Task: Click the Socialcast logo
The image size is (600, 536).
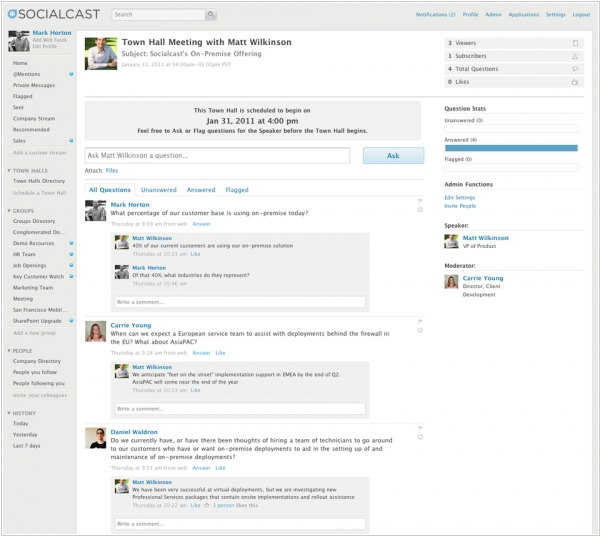Action: pos(54,14)
